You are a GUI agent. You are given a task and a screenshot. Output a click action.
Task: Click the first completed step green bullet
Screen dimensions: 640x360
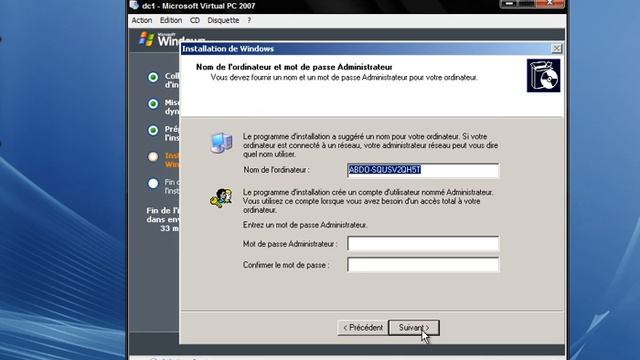153,77
